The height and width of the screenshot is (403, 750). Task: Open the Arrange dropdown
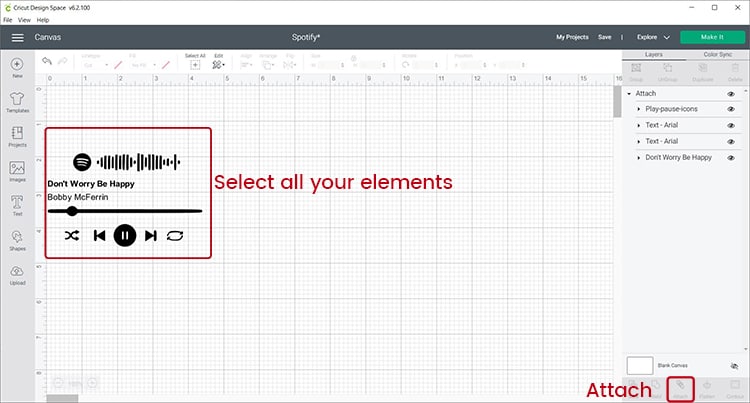[x=268, y=65]
